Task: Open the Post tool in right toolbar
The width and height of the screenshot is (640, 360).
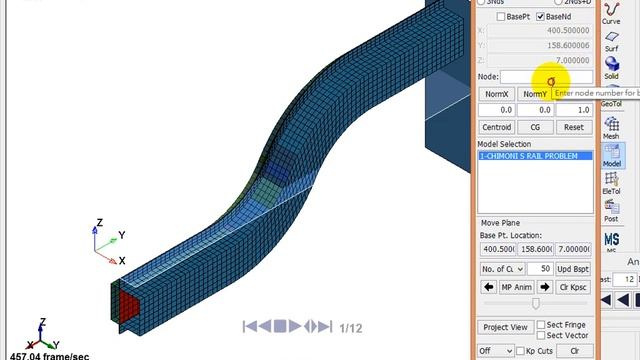Action: pos(611,211)
